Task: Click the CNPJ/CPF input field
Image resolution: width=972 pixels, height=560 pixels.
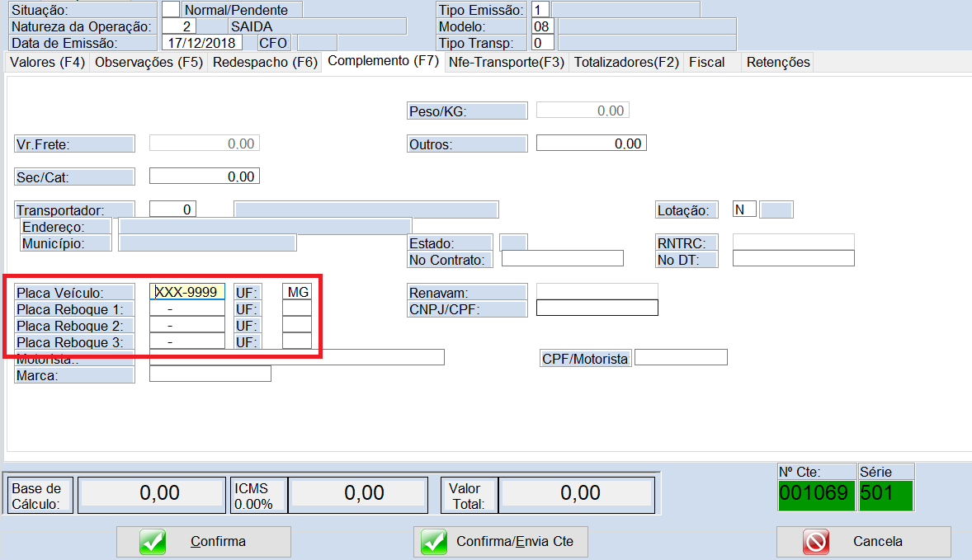Action: (x=597, y=308)
